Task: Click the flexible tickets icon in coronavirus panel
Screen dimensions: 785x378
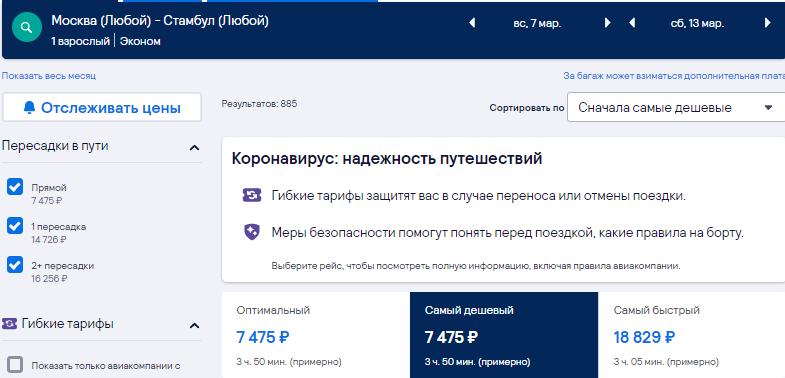Action: tap(252, 195)
